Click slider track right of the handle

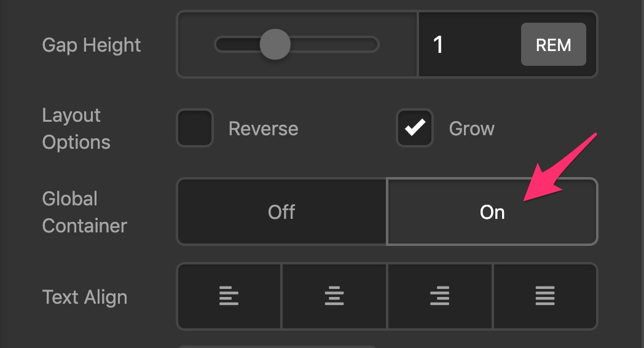tap(334, 44)
